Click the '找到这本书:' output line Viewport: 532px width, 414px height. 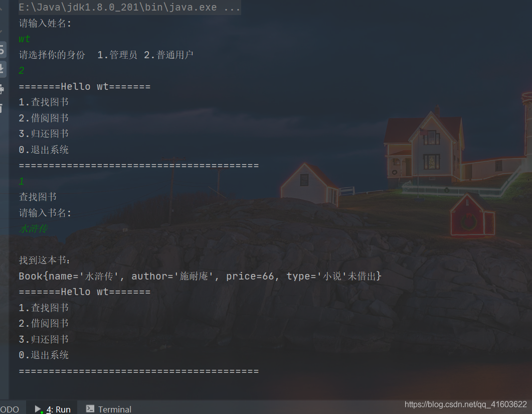[45, 260]
